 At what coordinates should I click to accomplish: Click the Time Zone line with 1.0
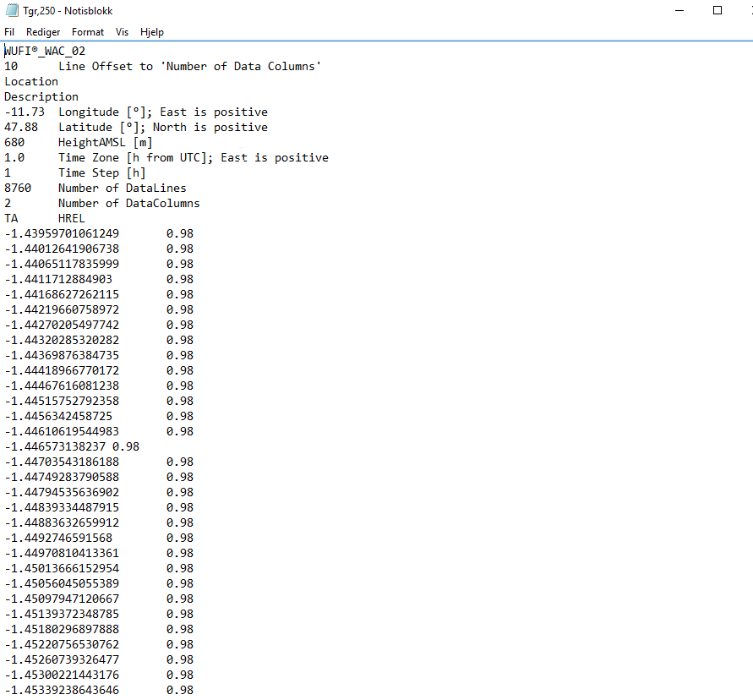point(15,157)
